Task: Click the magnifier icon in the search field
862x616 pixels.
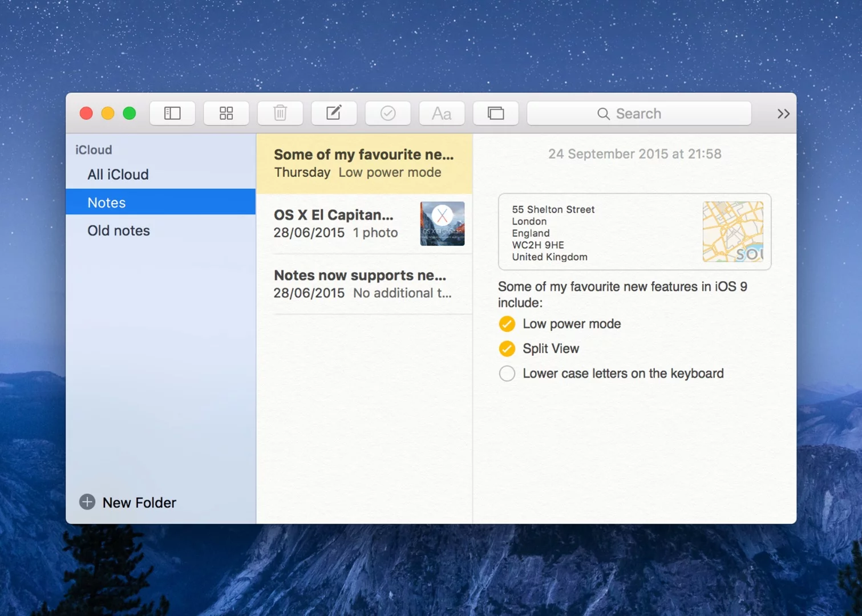Action: [603, 114]
